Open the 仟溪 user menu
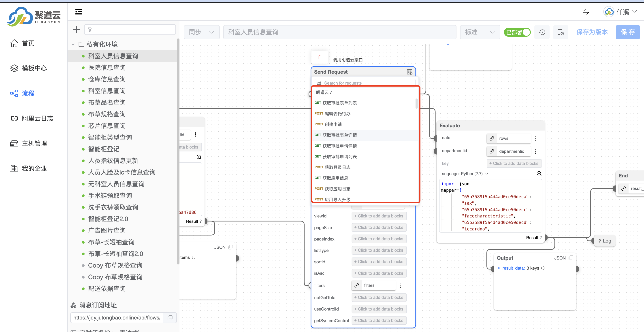Viewport: 644px width, 332px height. [620, 12]
